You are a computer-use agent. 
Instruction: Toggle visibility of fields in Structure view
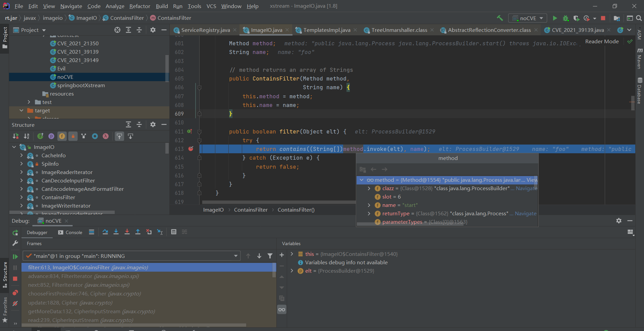(x=62, y=136)
